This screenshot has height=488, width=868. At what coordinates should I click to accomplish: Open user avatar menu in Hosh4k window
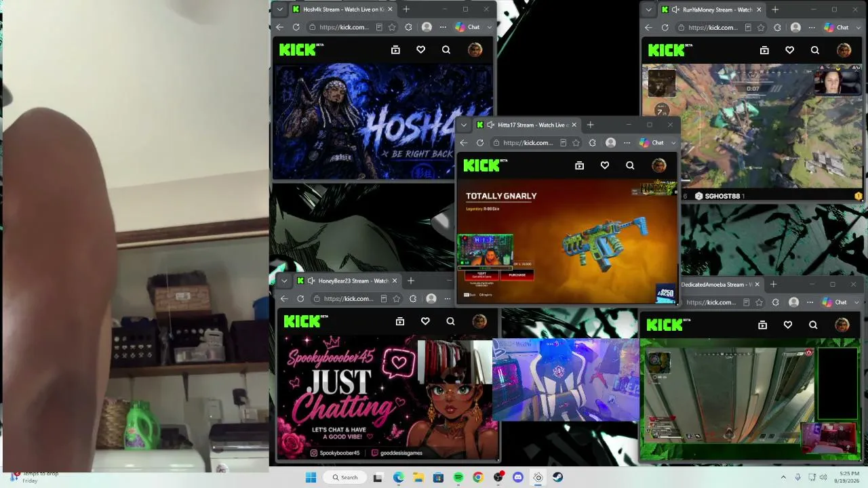pos(475,49)
